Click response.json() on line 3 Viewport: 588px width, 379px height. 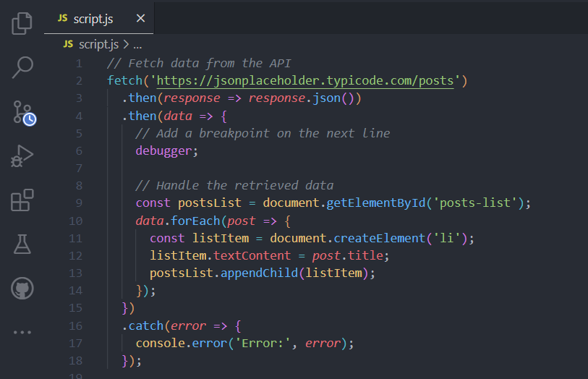coord(302,98)
